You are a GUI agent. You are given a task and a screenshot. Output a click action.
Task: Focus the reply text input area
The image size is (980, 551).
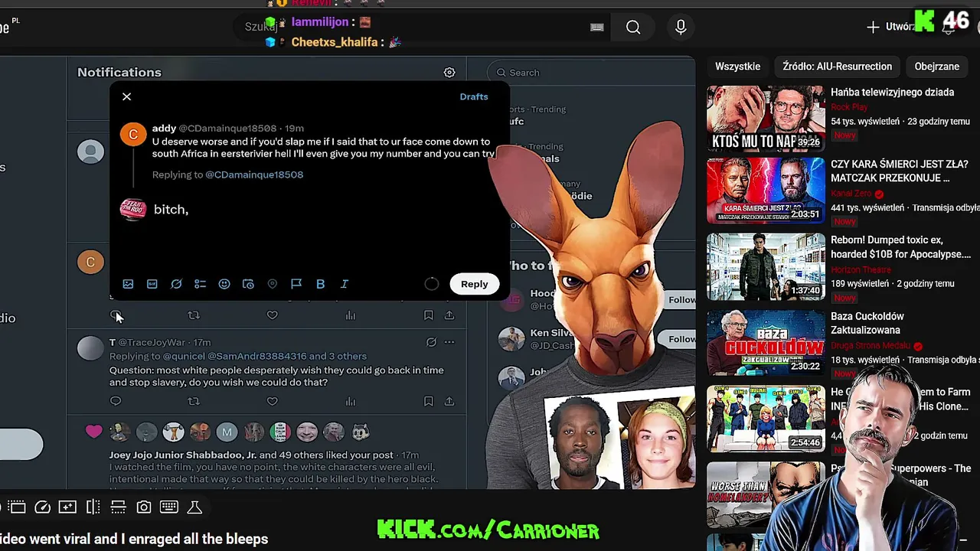[322, 210]
